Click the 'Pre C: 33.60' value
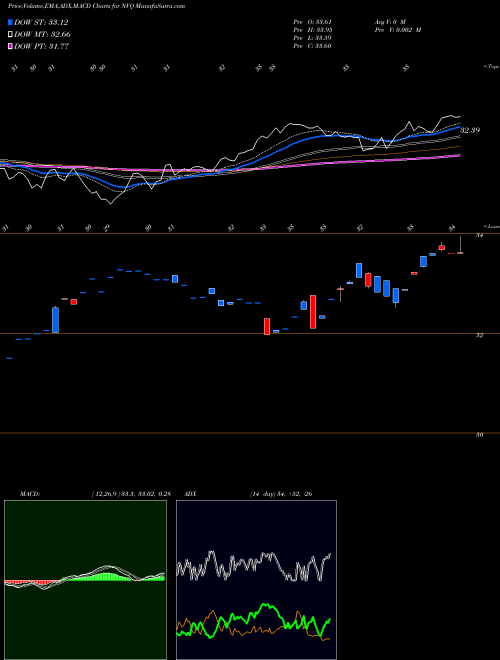The image size is (500, 660). [x=313, y=46]
